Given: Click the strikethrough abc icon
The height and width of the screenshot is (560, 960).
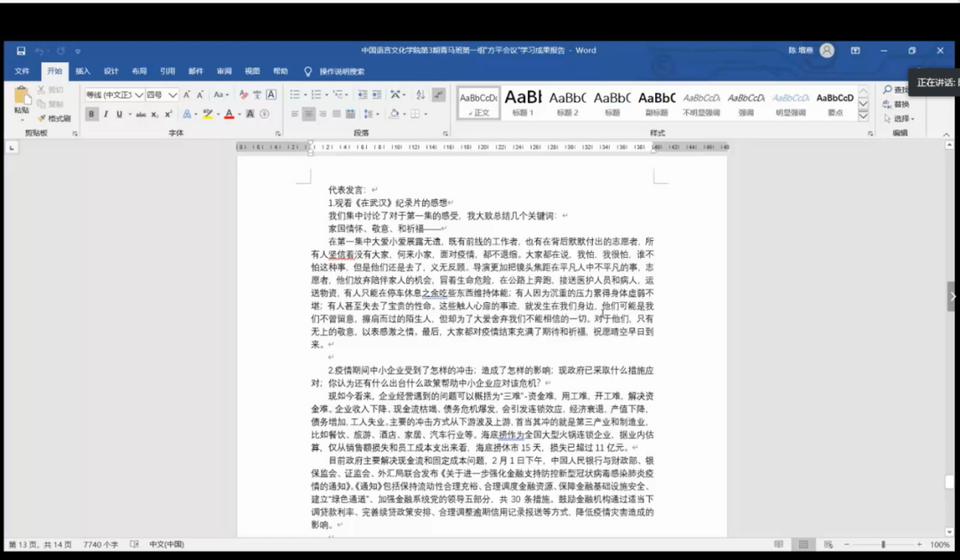Looking at the screenshot, I should coord(139,114).
